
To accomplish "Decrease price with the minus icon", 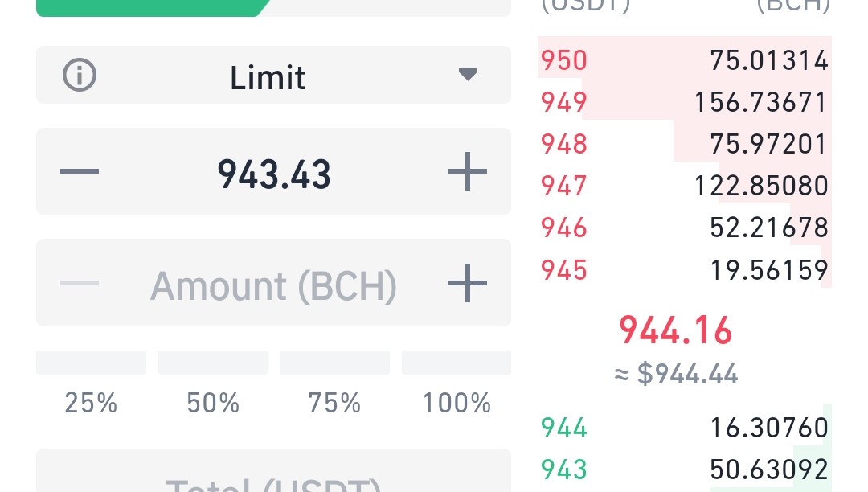I will tap(79, 171).
